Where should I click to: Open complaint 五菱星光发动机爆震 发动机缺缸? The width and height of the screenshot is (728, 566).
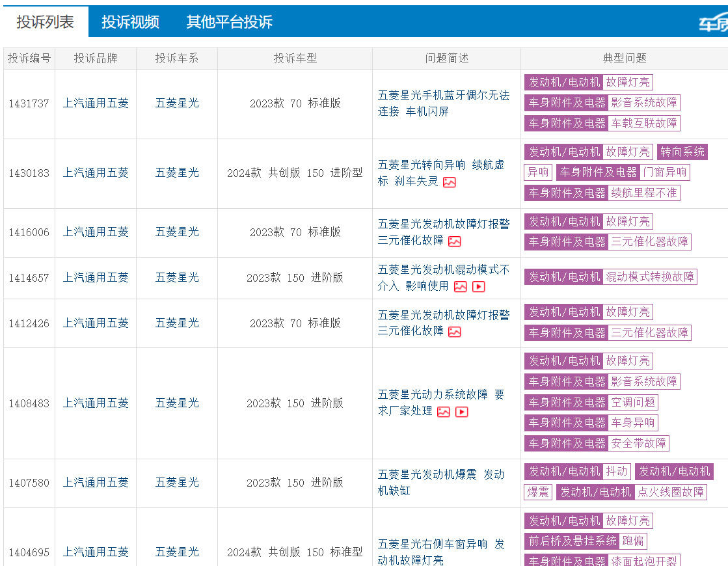[x=440, y=483]
